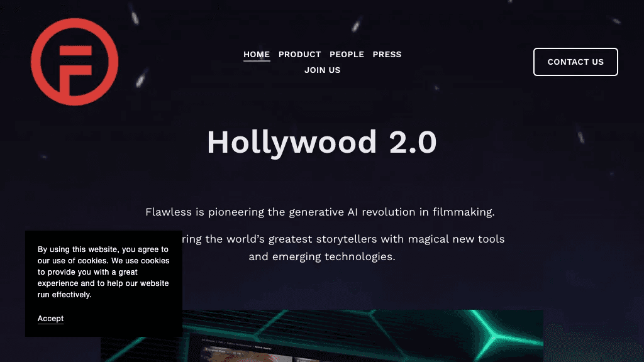
Task: Click the Hollywood 2.0 heading
Action: tap(322, 142)
